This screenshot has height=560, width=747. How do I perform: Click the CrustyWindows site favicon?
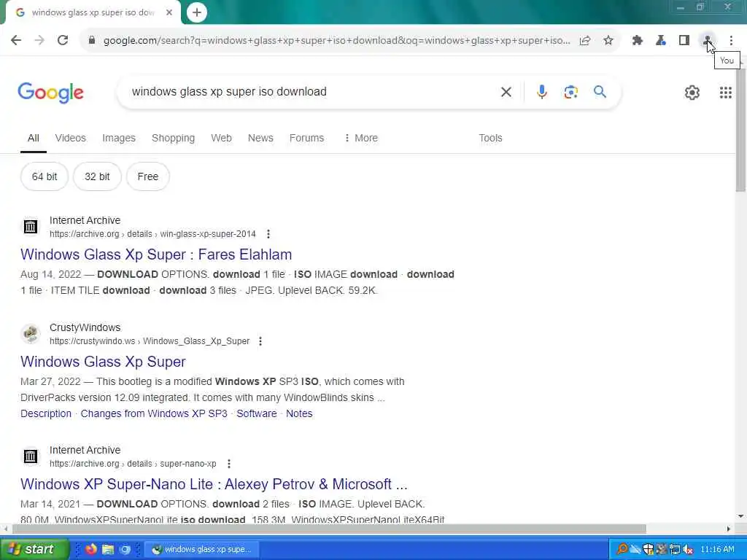tap(31, 334)
